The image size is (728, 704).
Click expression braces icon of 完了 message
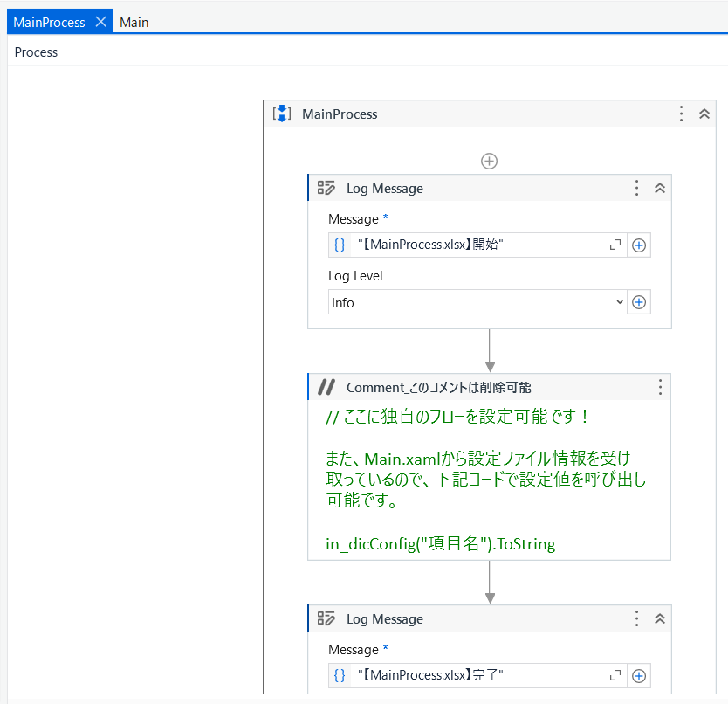point(340,675)
